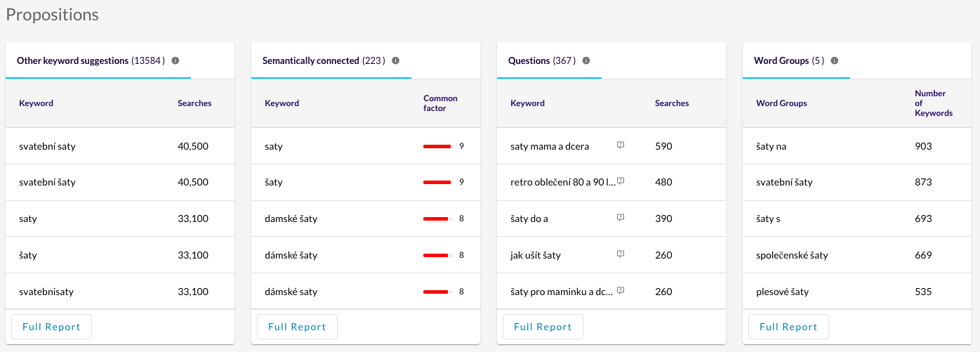
Task: Click keyword count 535
Action: click(923, 292)
